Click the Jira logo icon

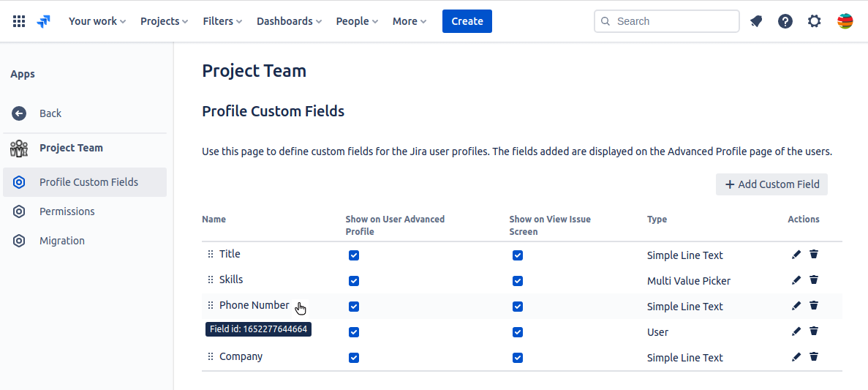pyautogui.click(x=44, y=21)
